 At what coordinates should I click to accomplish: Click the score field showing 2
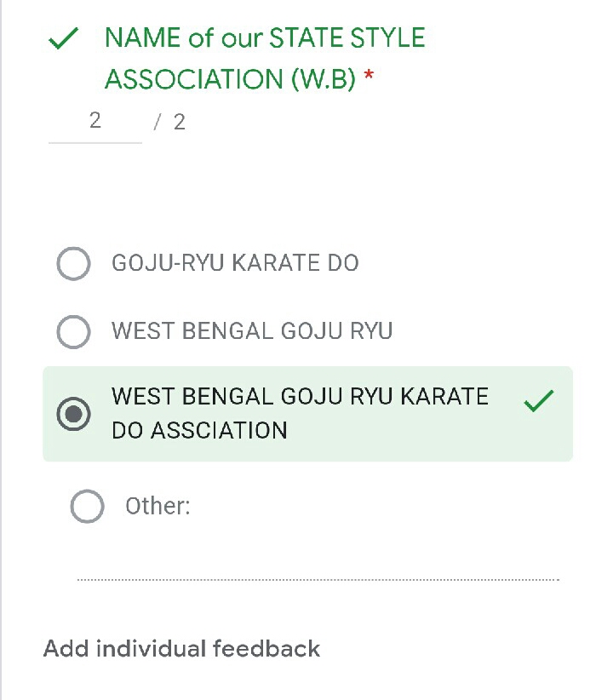[95, 121]
